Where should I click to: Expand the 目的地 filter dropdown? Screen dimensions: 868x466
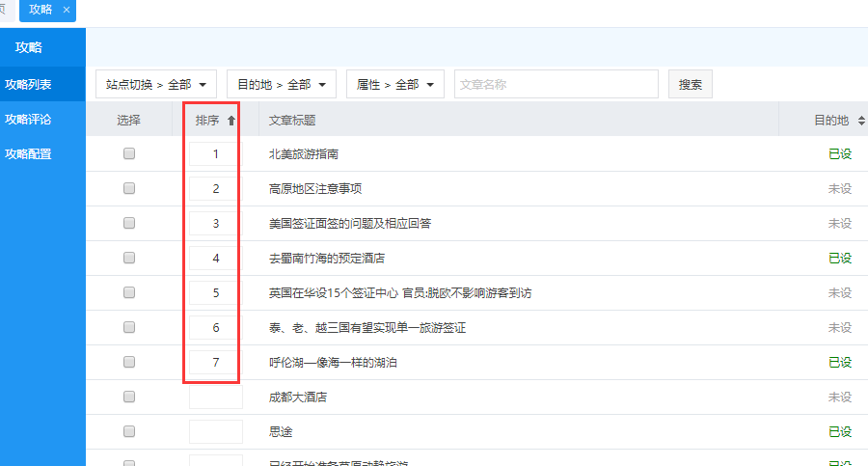coord(286,85)
